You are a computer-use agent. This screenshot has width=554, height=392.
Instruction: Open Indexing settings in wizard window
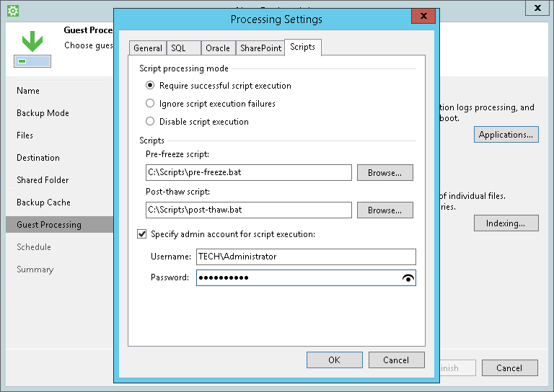pyautogui.click(x=506, y=223)
